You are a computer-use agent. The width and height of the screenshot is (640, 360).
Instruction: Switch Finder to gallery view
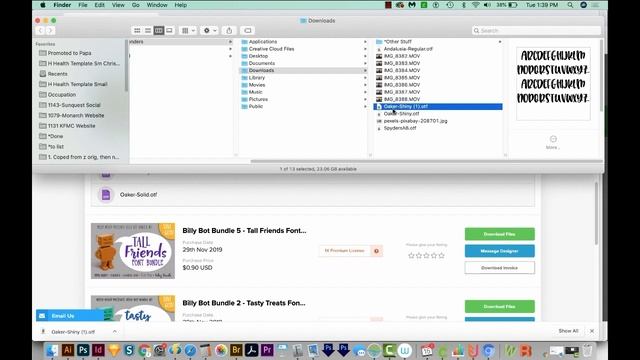click(x=169, y=31)
